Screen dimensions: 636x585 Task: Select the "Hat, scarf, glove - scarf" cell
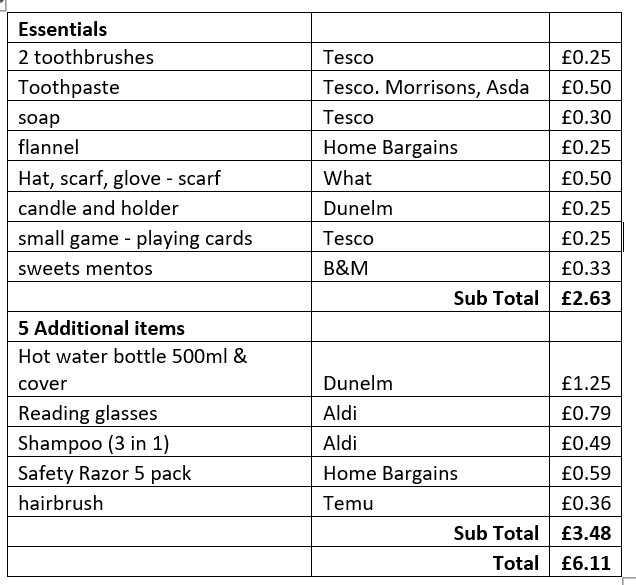pyautogui.click(x=119, y=178)
